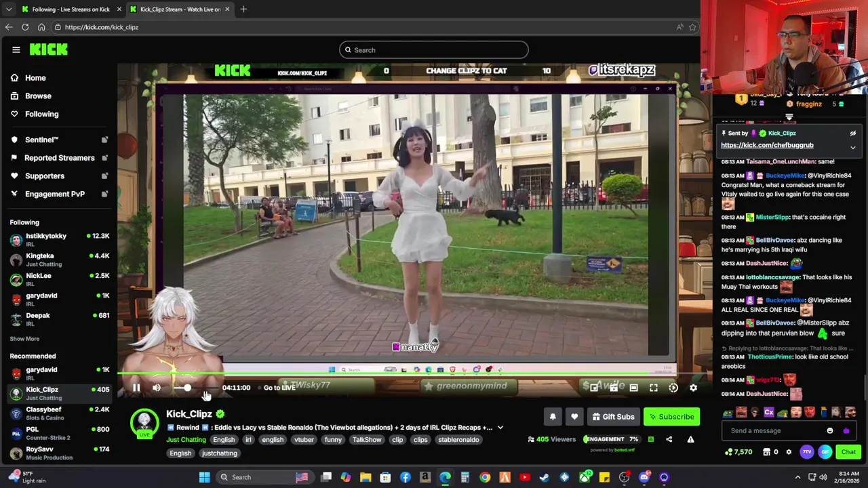Open emoji picker in chat input
Viewport: 868px width, 488px height.
pyautogui.click(x=830, y=431)
